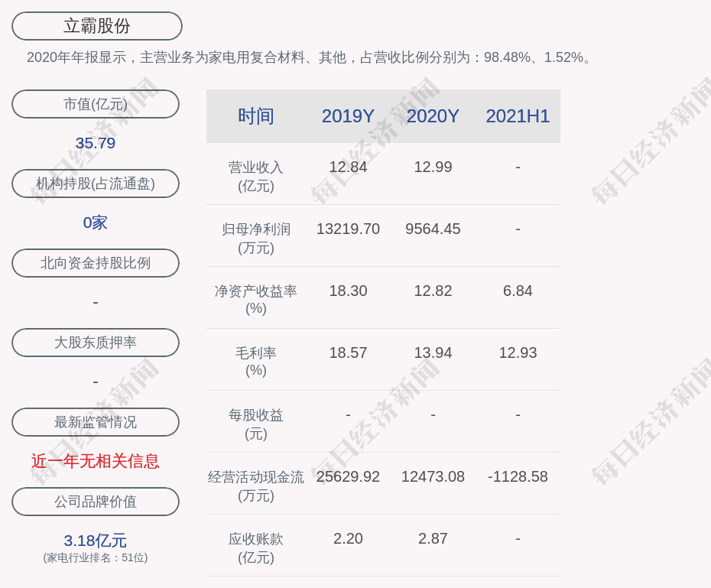Click receivables value 2.20
The width and height of the screenshot is (711, 588).
[348, 538]
